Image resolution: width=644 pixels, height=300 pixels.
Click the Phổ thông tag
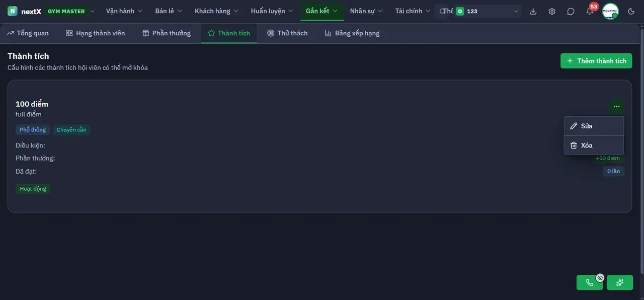[33, 130]
